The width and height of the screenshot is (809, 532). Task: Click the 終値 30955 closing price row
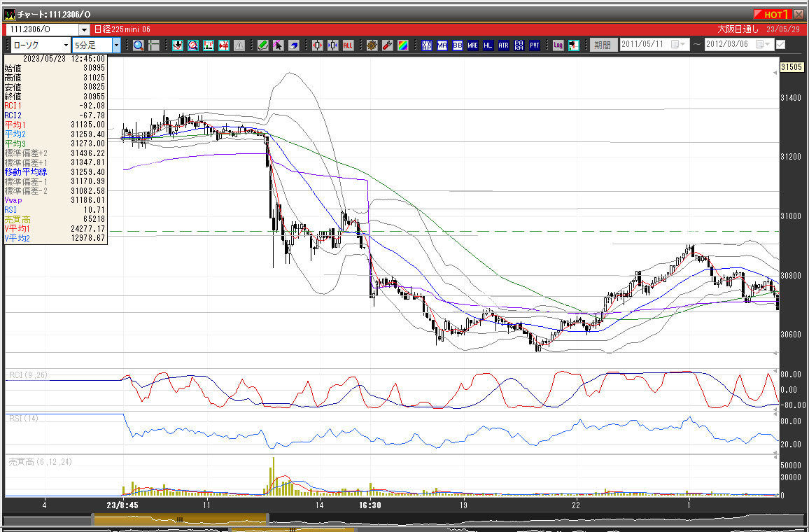55,97
